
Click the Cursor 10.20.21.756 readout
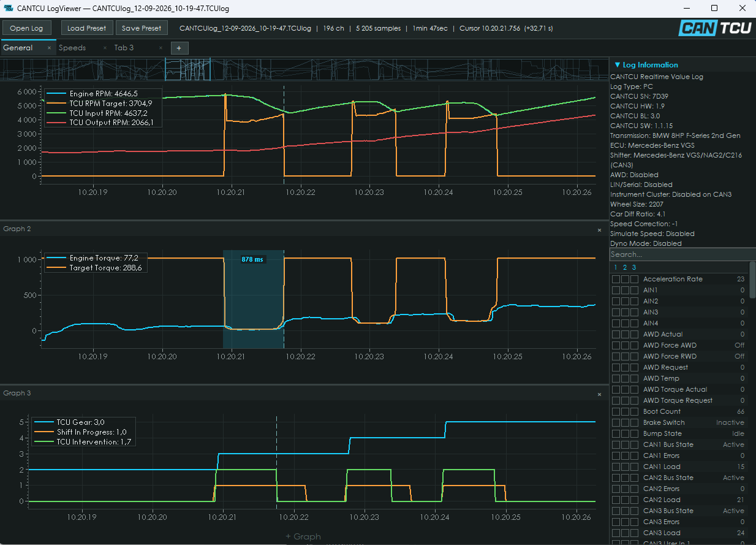507,28
